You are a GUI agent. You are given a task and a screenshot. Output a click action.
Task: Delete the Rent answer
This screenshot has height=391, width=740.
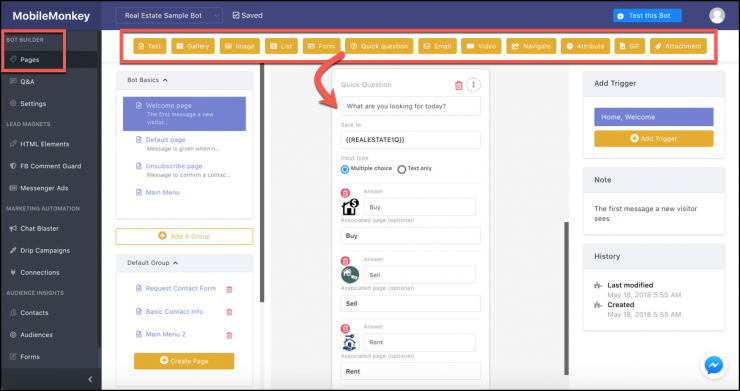coord(345,328)
